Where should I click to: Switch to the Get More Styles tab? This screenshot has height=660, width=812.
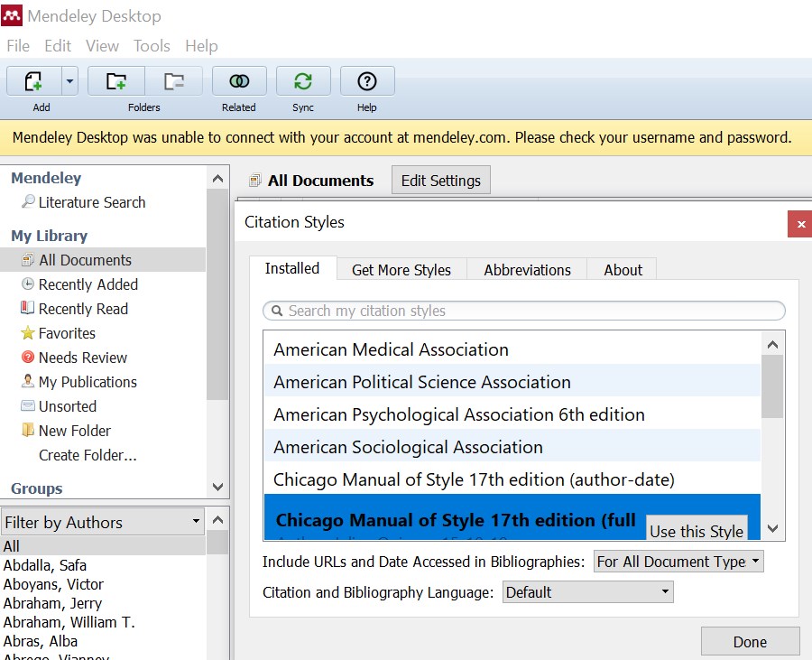coord(401,270)
